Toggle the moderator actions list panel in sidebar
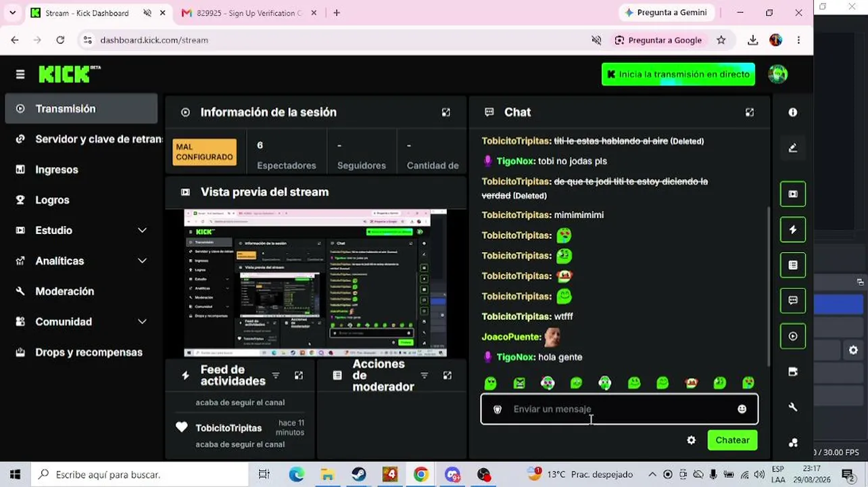The height and width of the screenshot is (487, 868). click(793, 265)
